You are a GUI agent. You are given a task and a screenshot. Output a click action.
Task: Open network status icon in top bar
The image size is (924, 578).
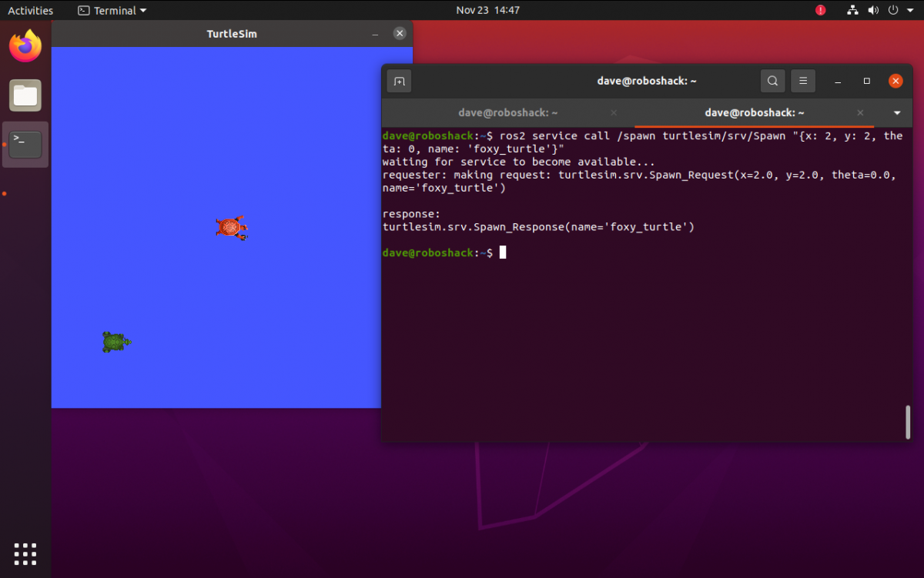point(852,11)
